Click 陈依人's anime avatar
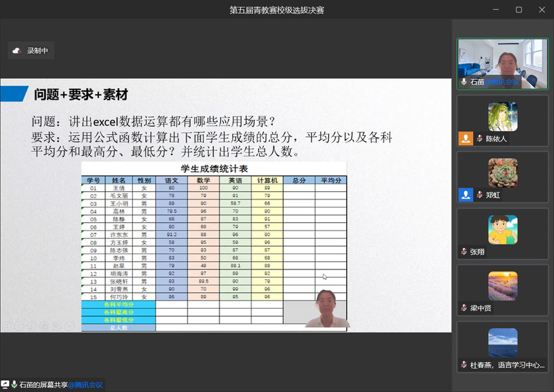The image size is (554, 392). tap(502, 116)
